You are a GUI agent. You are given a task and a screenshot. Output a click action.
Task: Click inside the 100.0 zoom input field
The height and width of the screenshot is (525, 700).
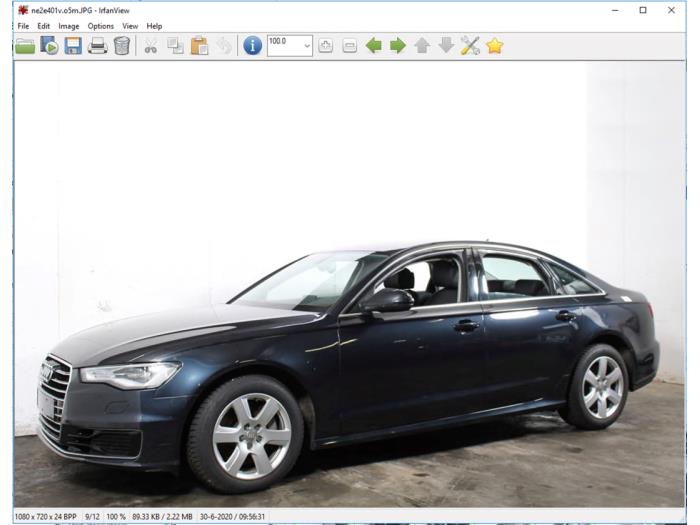coord(285,46)
